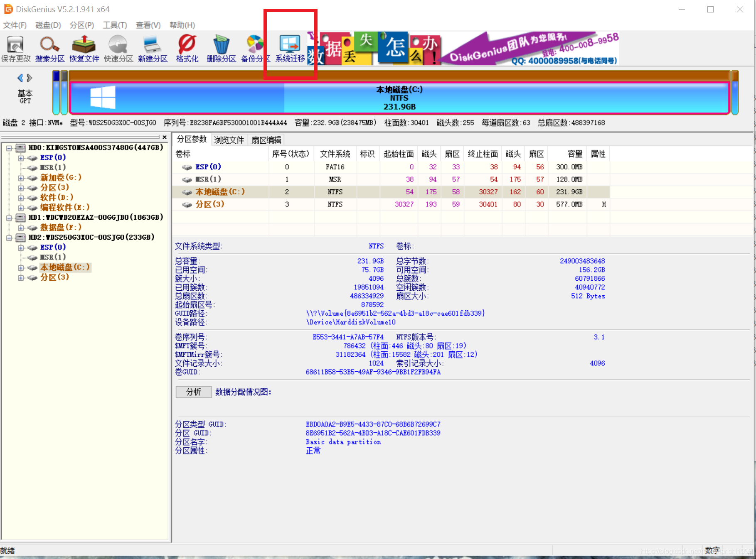Image resolution: width=756 pixels, height=559 pixels.
Task: Click the 属性 column header
Action: [598, 154]
